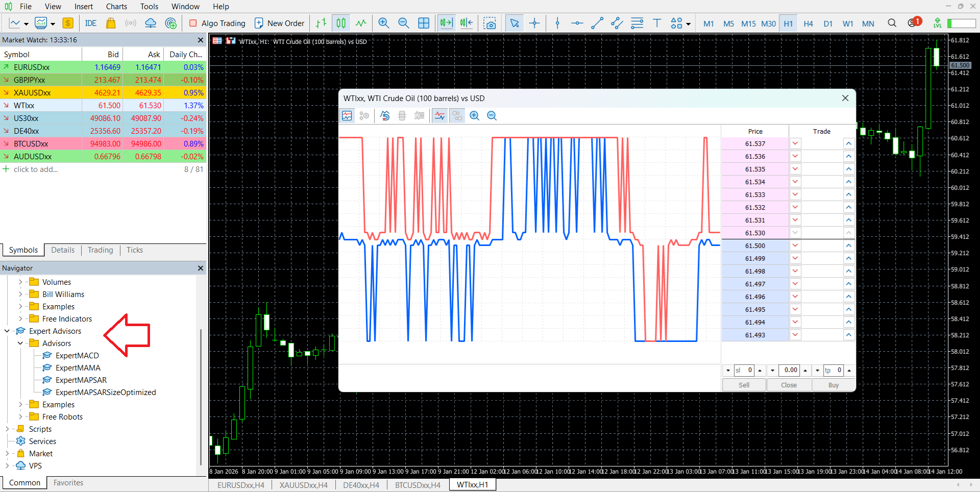Select the H4 timeframe button
980x492 pixels.
tap(808, 23)
